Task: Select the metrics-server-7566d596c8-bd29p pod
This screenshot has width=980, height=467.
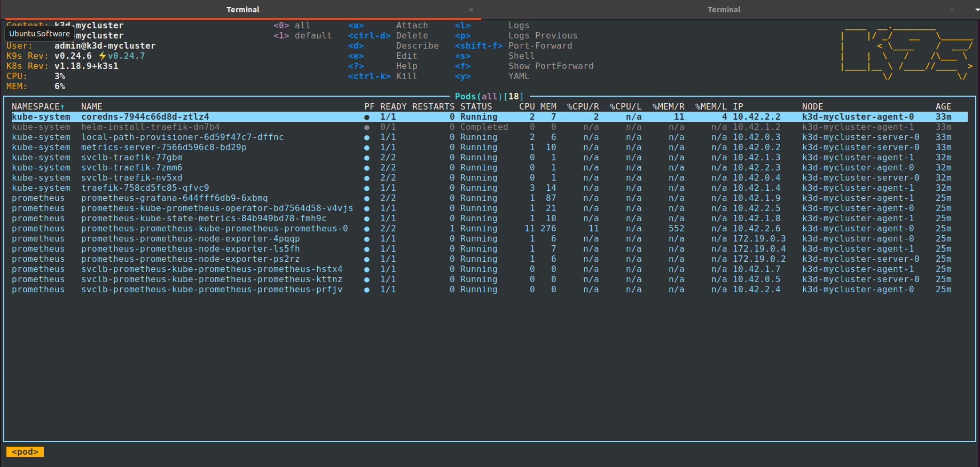Action: click(x=490, y=147)
